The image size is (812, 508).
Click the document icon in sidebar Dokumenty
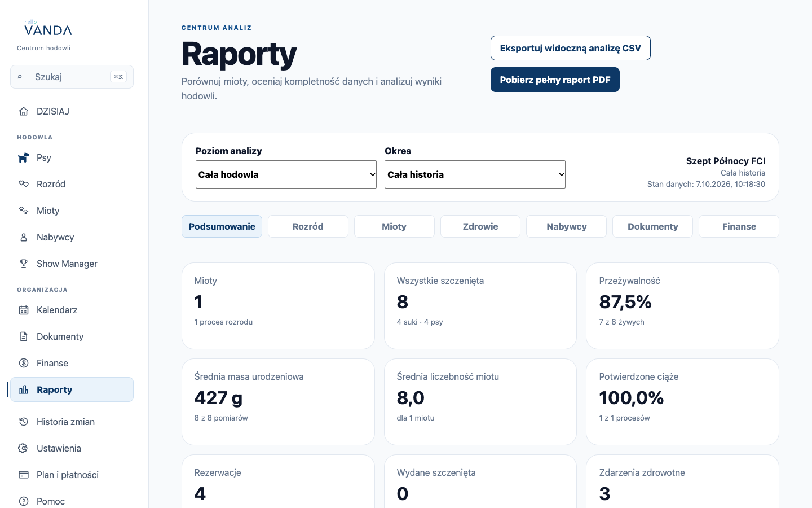pyautogui.click(x=24, y=336)
